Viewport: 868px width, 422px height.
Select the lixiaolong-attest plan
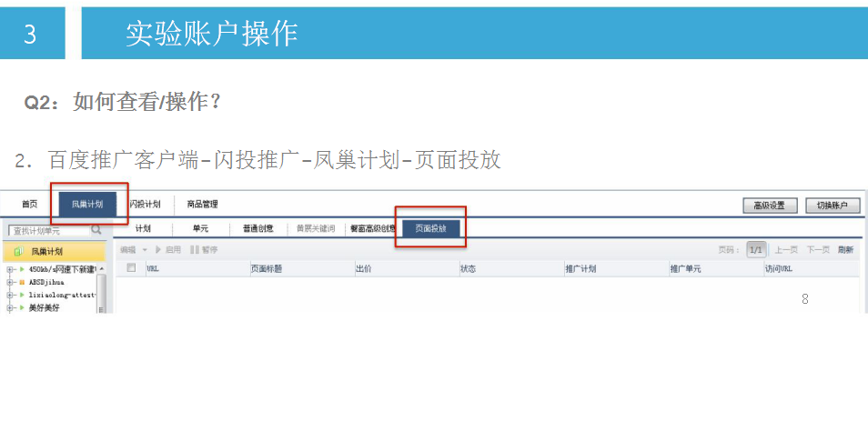tap(63, 296)
